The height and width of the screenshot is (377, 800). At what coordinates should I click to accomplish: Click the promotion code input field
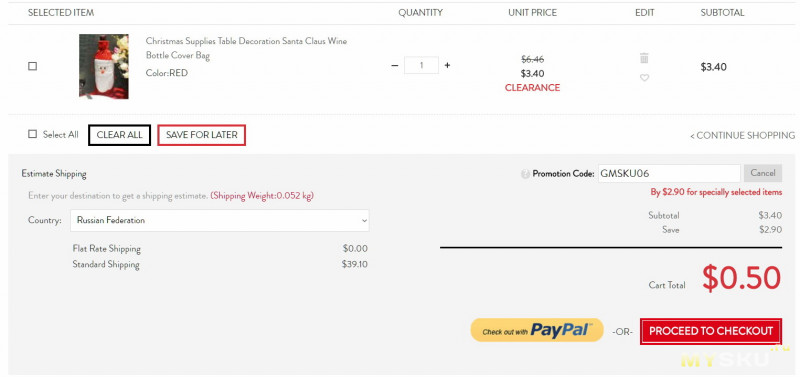(669, 173)
